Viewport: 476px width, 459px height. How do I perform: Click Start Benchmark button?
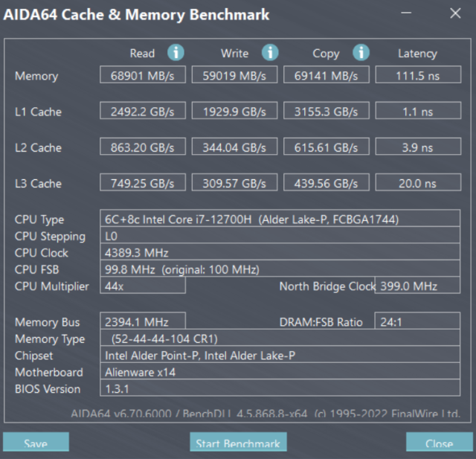click(237, 443)
